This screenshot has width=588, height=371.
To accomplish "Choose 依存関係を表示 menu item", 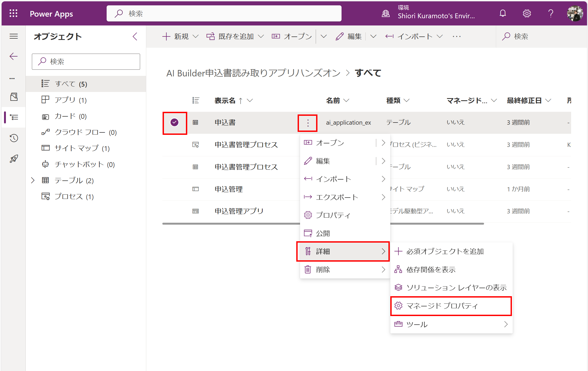I will click(430, 270).
